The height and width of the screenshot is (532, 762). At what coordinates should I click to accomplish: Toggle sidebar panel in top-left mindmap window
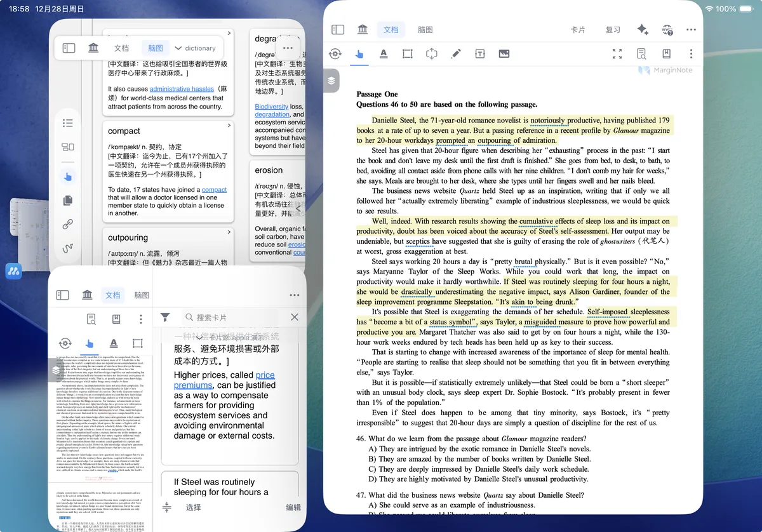(69, 48)
